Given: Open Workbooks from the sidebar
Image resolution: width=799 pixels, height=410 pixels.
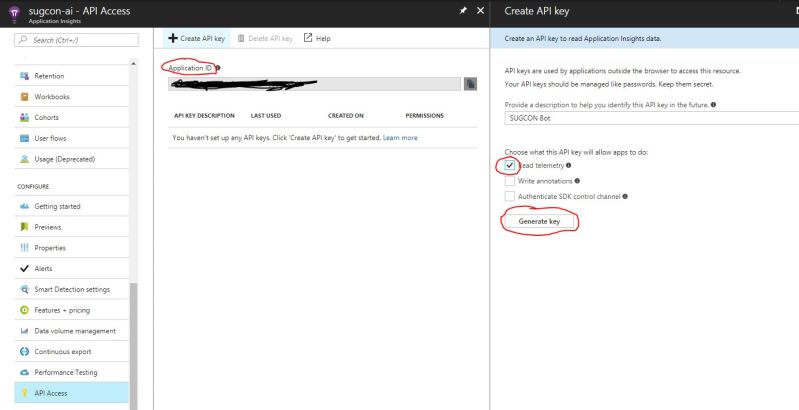Looking at the screenshot, I should tap(52, 97).
